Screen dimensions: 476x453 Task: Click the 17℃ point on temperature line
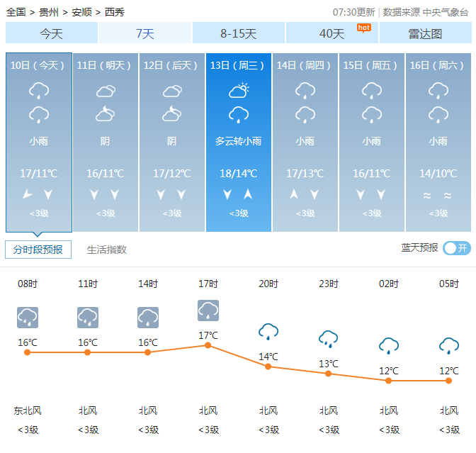pyautogui.click(x=208, y=345)
